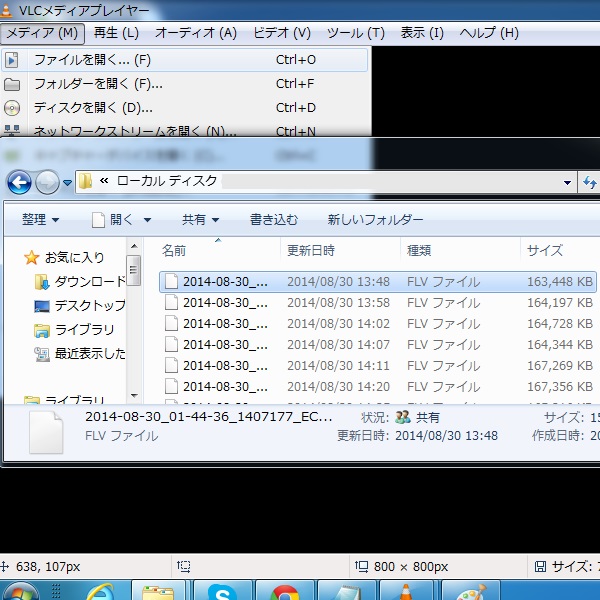
Task: Open the 表示 (I) menu
Action: tap(422, 33)
